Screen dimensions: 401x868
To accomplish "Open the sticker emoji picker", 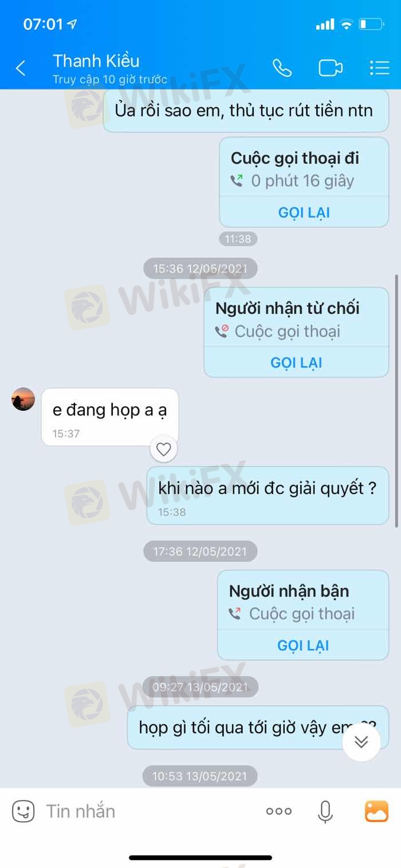I will click(x=23, y=811).
